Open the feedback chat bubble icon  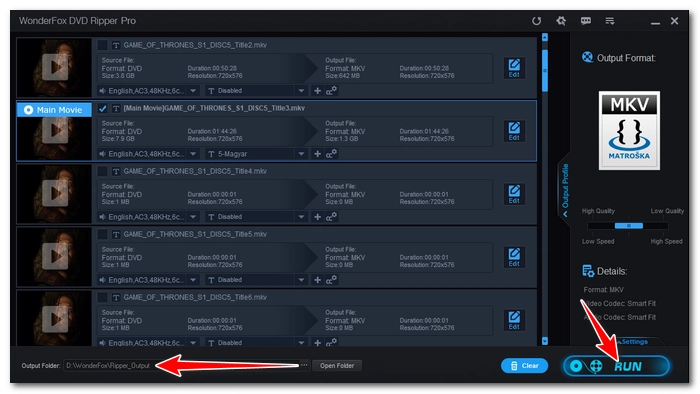pos(586,21)
